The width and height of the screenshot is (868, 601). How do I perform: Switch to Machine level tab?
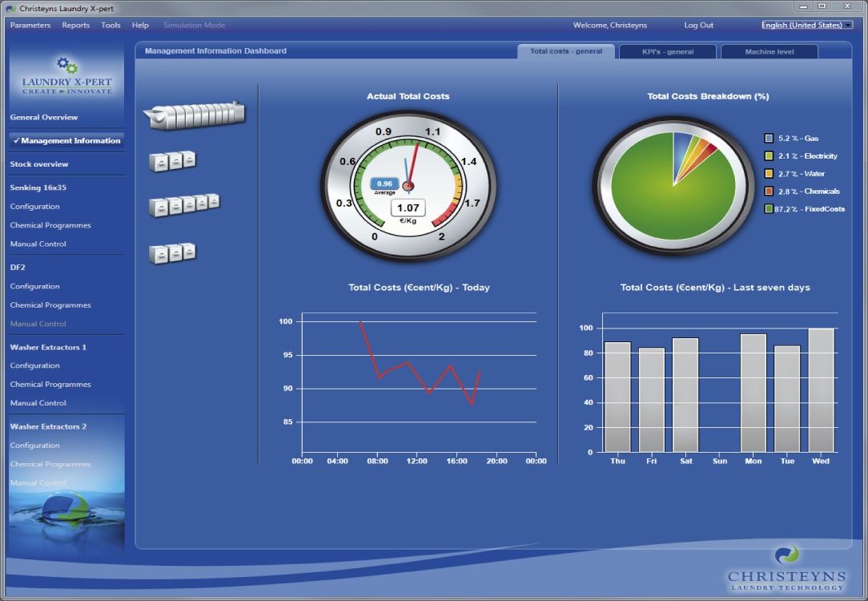[x=770, y=51]
